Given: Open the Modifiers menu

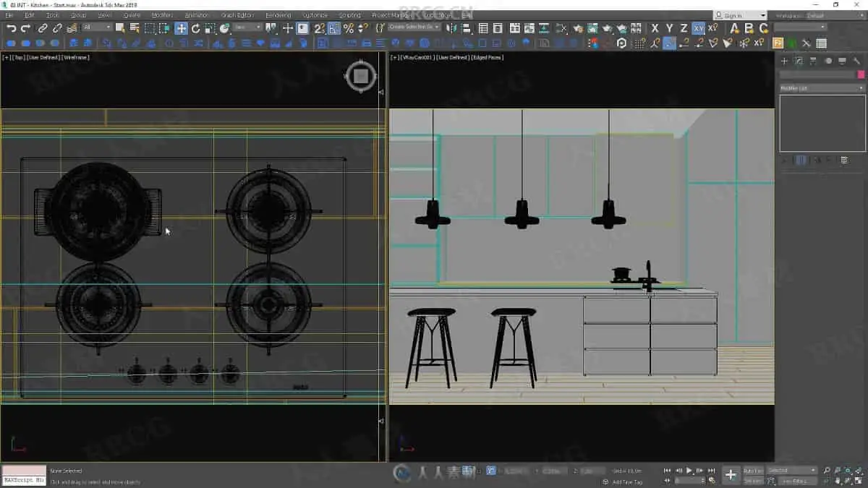Looking at the screenshot, I should (161, 15).
